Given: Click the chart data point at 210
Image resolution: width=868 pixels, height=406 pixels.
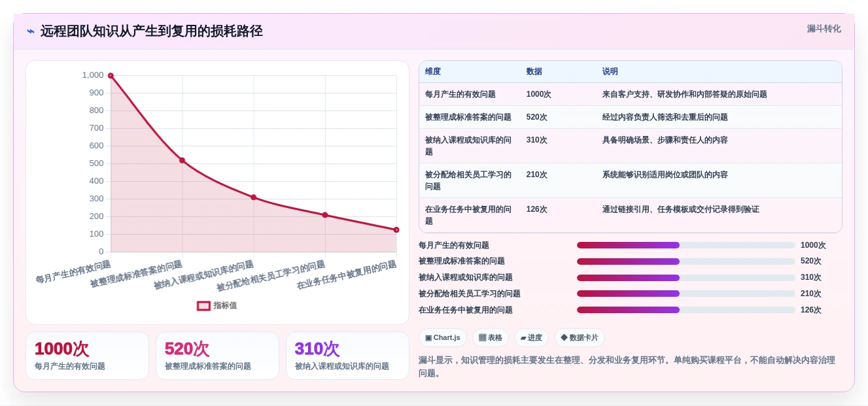Looking at the screenshot, I should [325, 215].
